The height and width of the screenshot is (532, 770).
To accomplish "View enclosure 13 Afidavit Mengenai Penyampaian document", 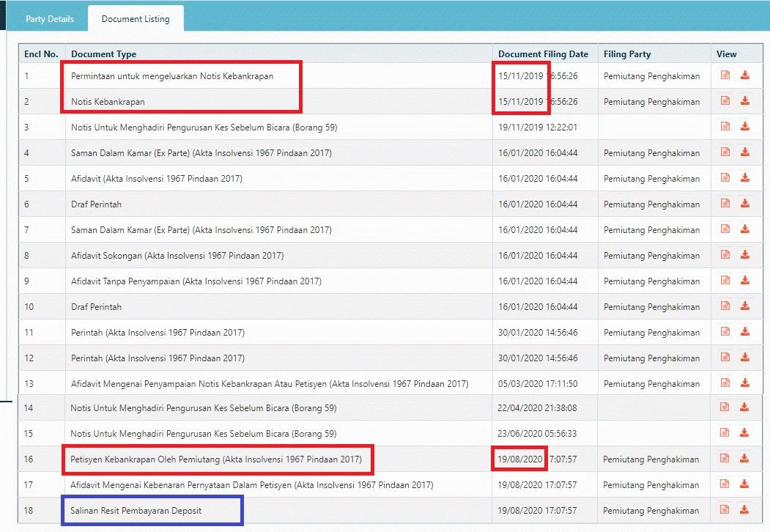I will tap(725, 383).
